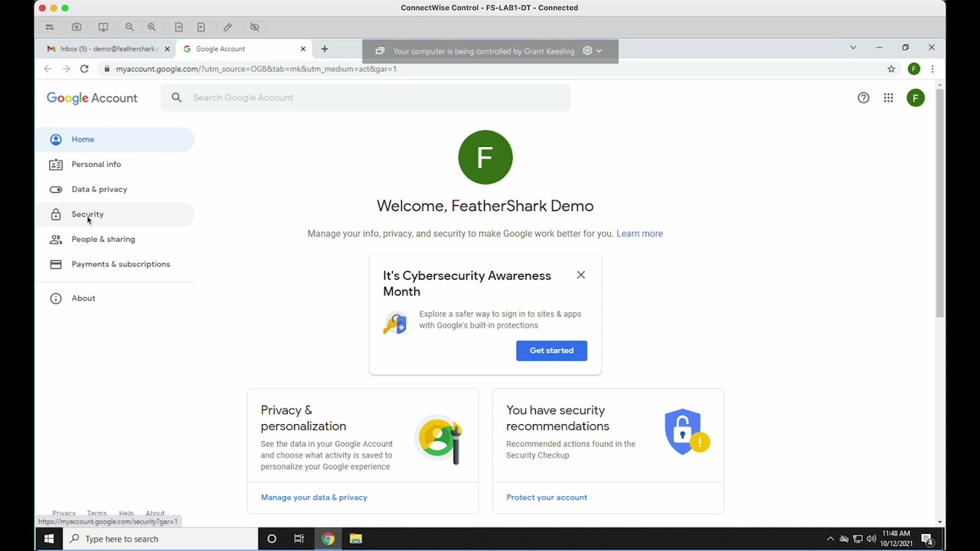Open the ConnectWise toolbar menu icon

[50, 27]
